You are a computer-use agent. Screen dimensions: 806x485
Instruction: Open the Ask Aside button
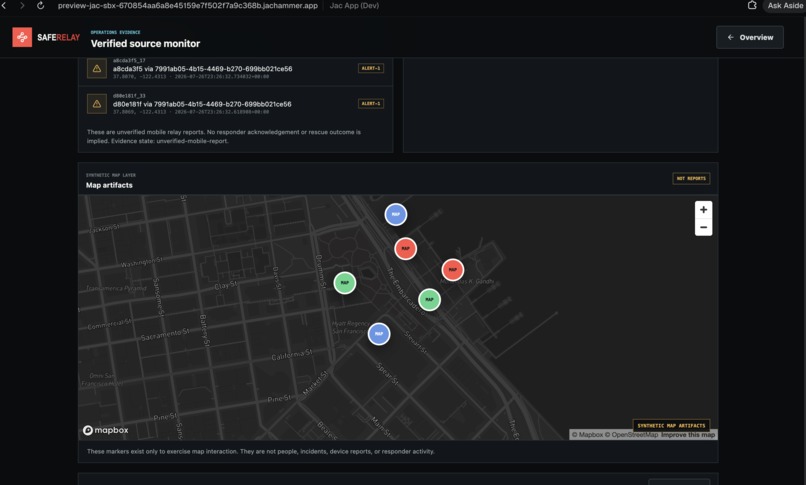(x=784, y=6)
